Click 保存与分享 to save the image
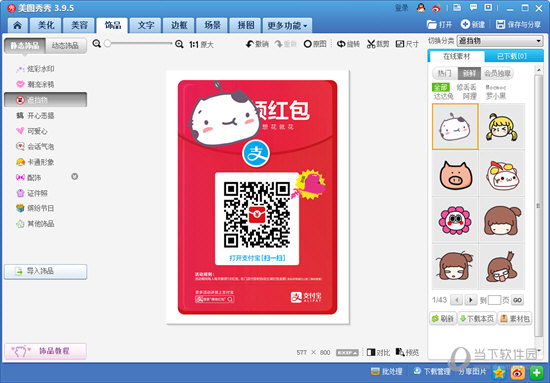The height and width of the screenshot is (383, 550). [x=518, y=25]
